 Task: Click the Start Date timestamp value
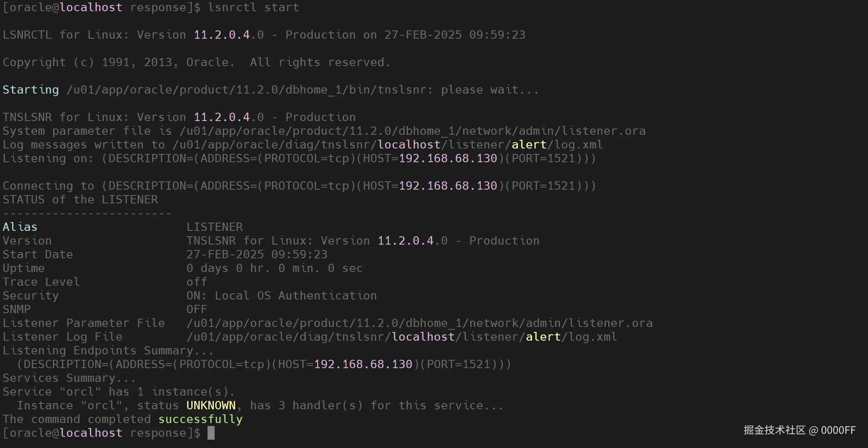click(257, 255)
